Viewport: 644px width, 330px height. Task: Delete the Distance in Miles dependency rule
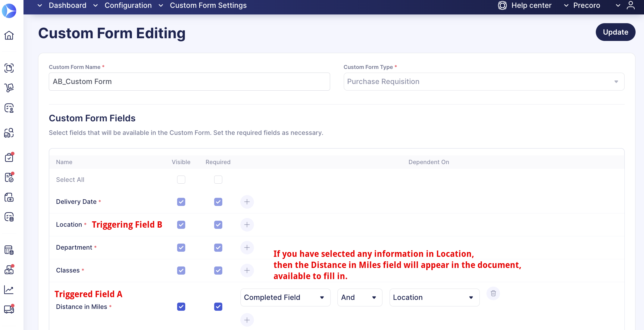click(x=493, y=293)
